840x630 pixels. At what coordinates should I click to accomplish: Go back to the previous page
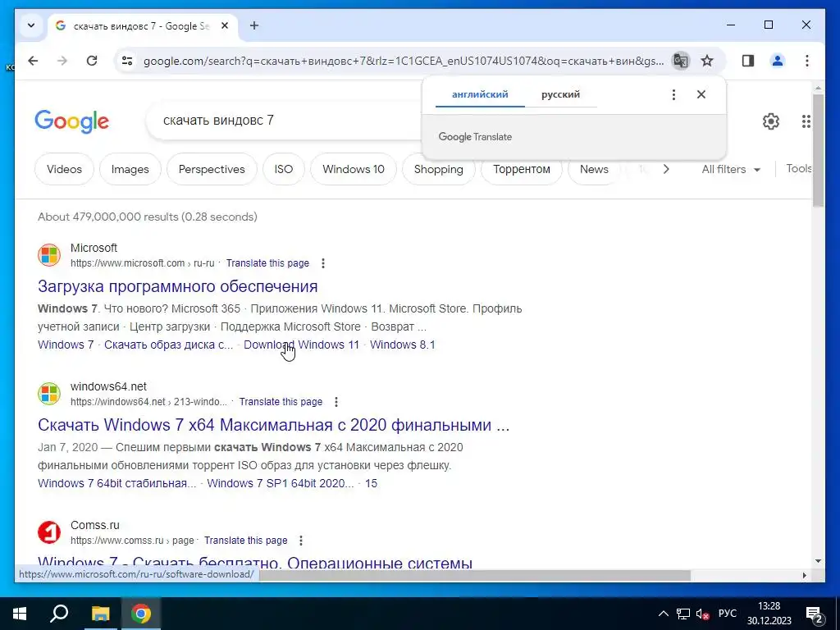[x=33, y=61]
